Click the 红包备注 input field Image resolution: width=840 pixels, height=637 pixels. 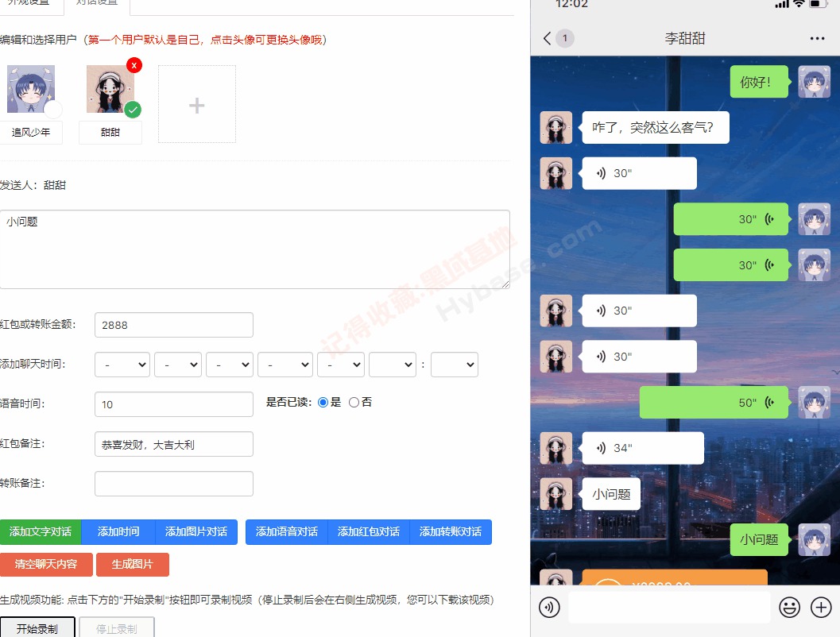click(173, 444)
